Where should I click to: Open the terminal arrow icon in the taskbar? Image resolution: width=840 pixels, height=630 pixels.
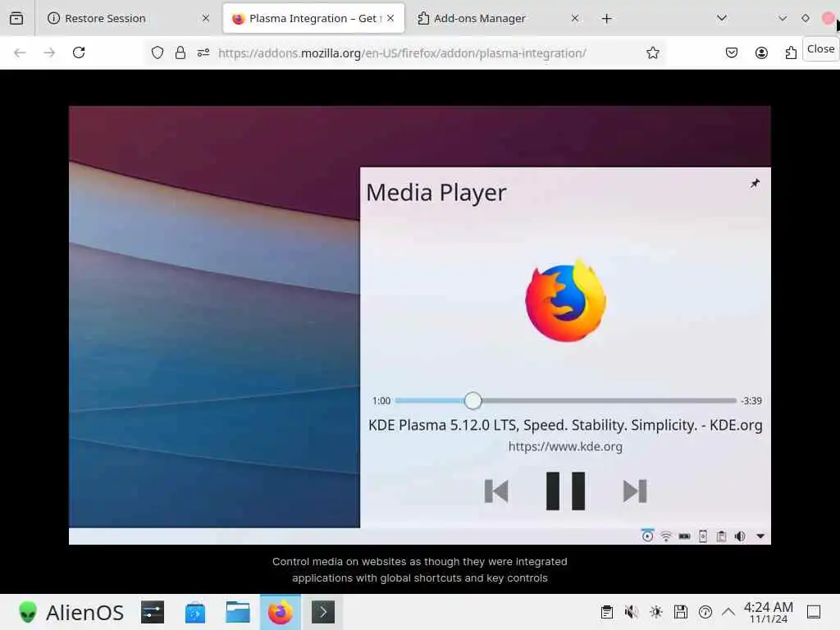[x=323, y=612]
